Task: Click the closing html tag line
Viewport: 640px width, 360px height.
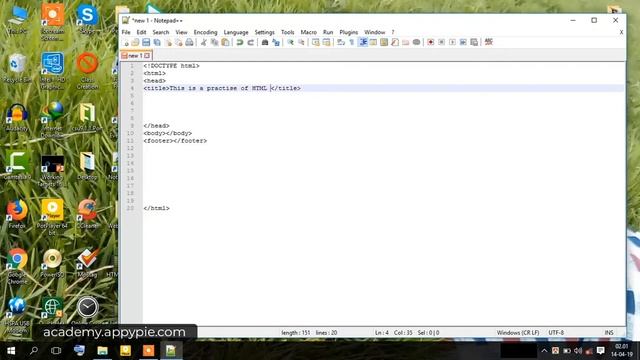Action: (156, 208)
